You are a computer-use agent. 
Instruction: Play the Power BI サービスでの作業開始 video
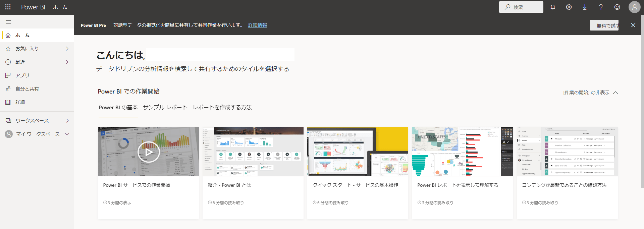coord(149,152)
